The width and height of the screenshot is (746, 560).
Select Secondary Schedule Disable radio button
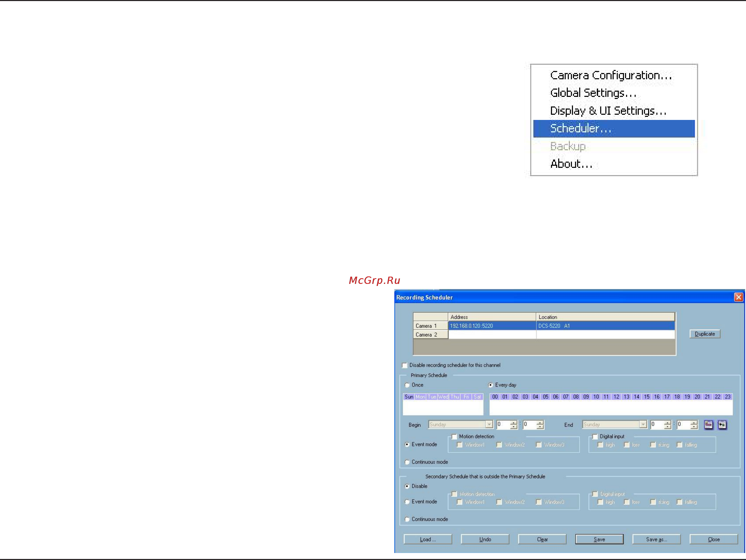(407, 486)
